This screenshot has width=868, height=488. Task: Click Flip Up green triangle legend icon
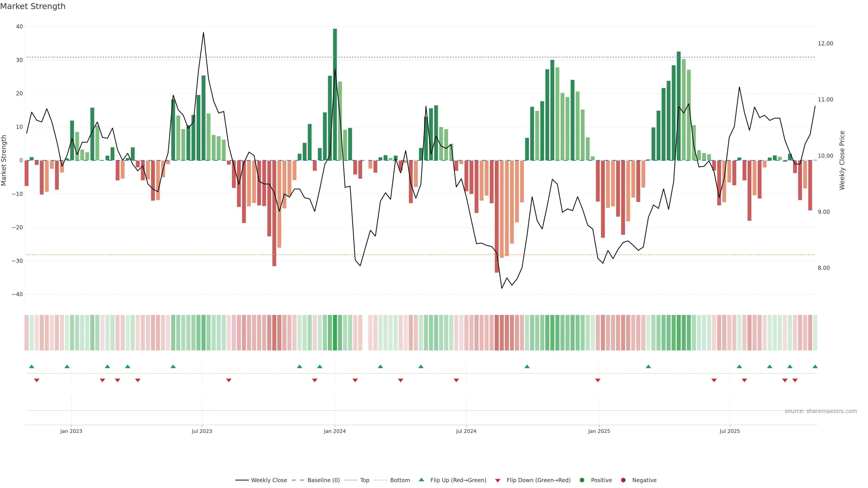(421, 480)
